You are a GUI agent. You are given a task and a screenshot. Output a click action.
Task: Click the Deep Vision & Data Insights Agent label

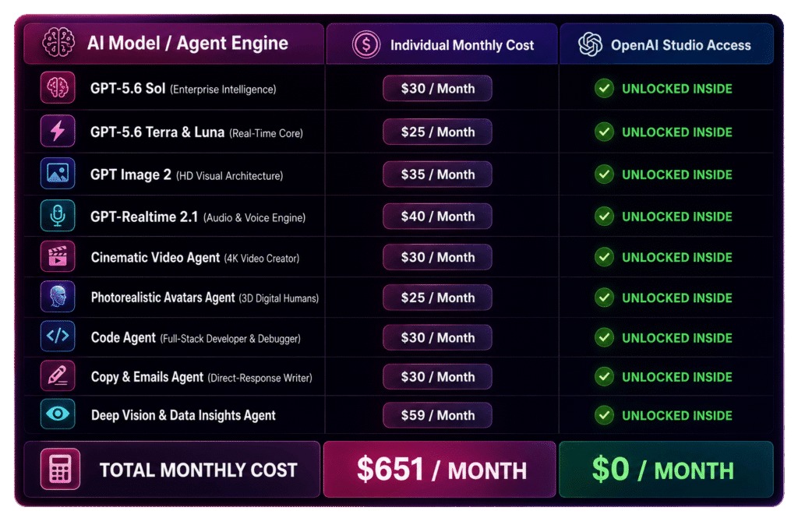(x=183, y=415)
